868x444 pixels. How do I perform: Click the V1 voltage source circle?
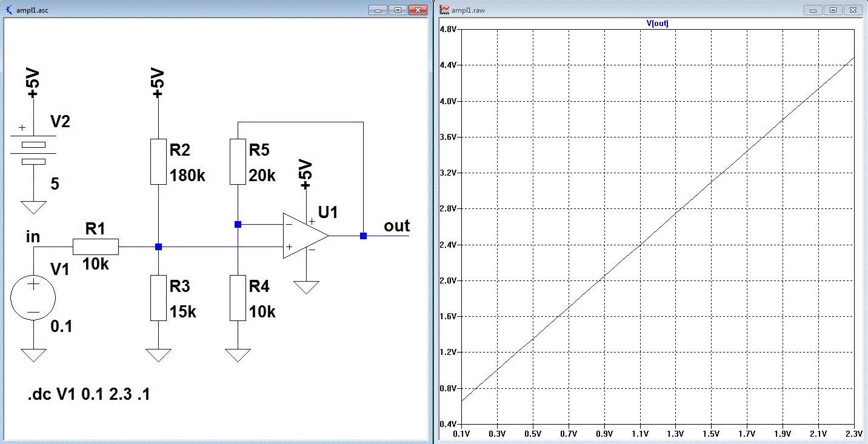pyautogui.click(x=33, y=297)
